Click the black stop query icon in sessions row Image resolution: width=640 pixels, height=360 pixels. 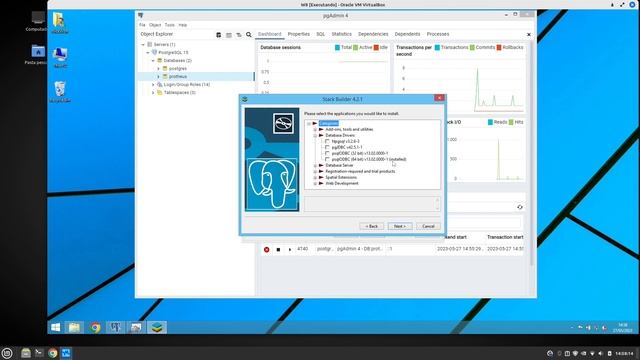278,249
